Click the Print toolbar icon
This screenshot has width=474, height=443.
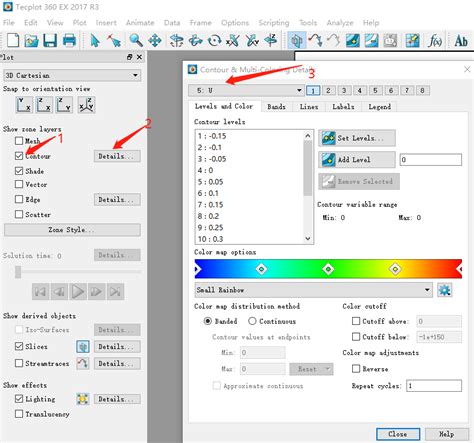[x=69, y=41]
